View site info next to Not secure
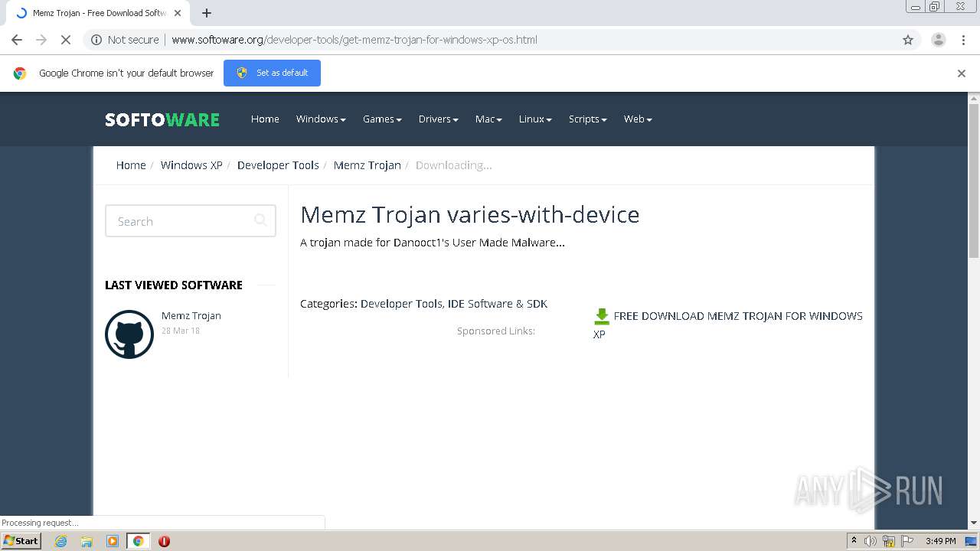 pyautogui.click(x=96, y=40)
